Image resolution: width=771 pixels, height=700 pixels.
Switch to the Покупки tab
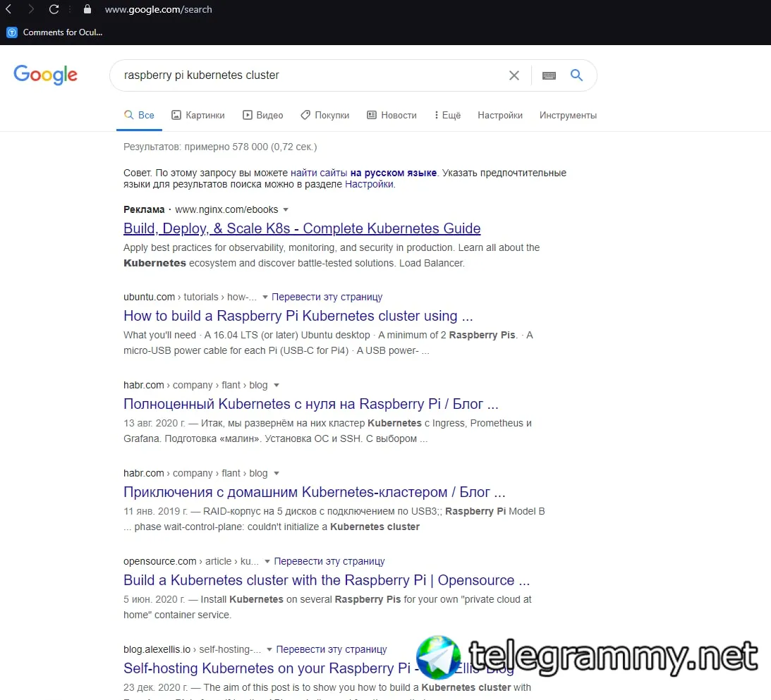(325, 116)
